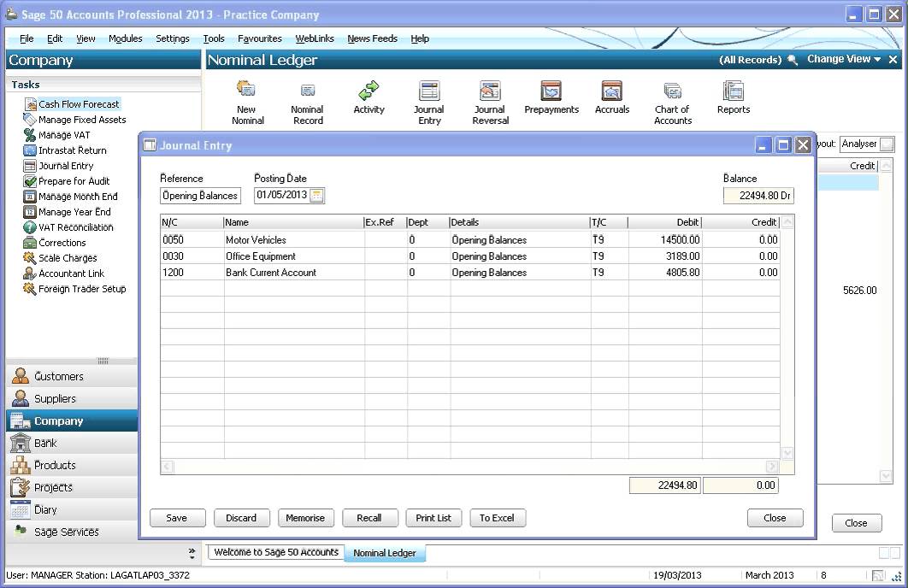
Task: Click the journal grid horizontal scrollbar
Action: point(470,467)
